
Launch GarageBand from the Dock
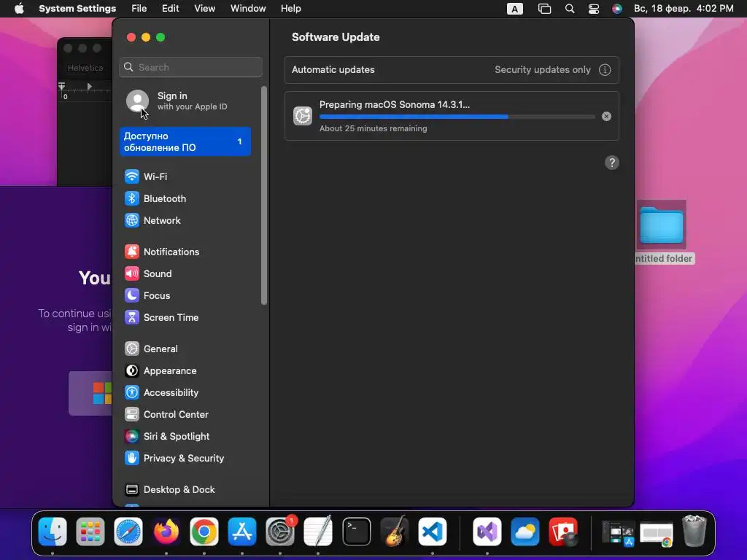pos(395,532)
